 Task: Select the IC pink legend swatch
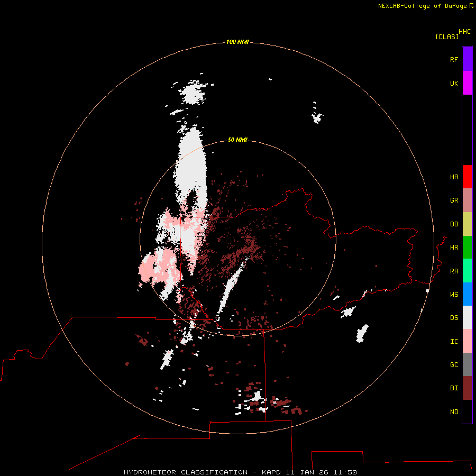pyautogui.click(x=467, y=341)
